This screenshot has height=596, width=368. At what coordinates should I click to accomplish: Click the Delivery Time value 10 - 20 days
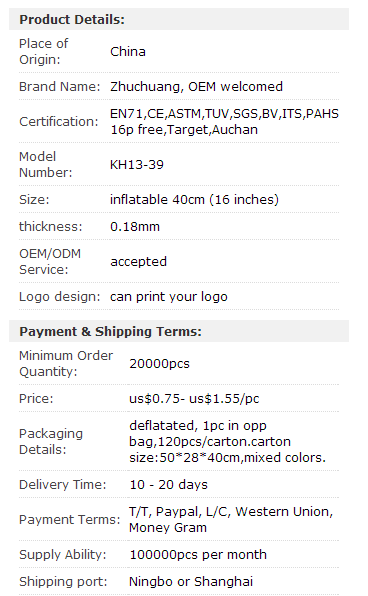click(x=168, y=485)
